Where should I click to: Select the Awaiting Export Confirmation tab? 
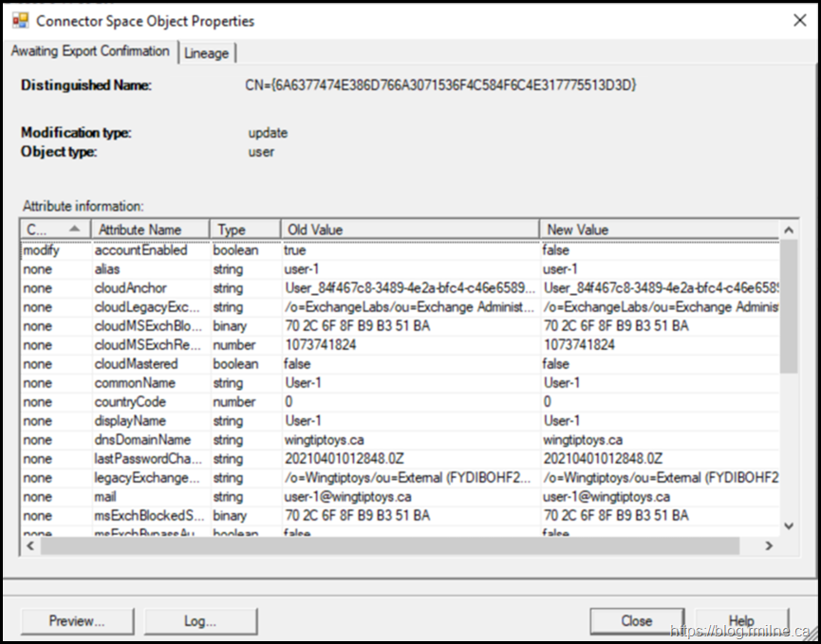pos(90,51)
